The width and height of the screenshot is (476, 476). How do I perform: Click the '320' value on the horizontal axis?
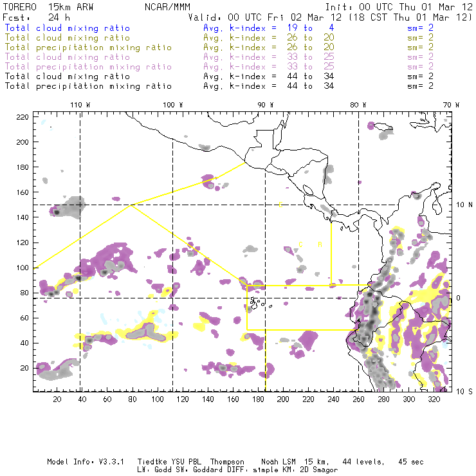coord(434,399)
